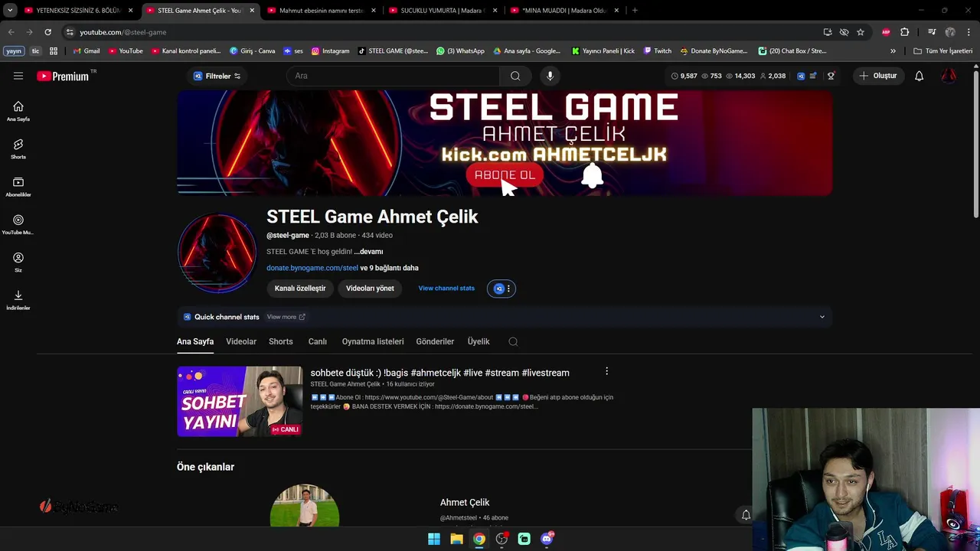Open the account avatar menu
Screen dimensions: 980x551
tap(949, 76)
